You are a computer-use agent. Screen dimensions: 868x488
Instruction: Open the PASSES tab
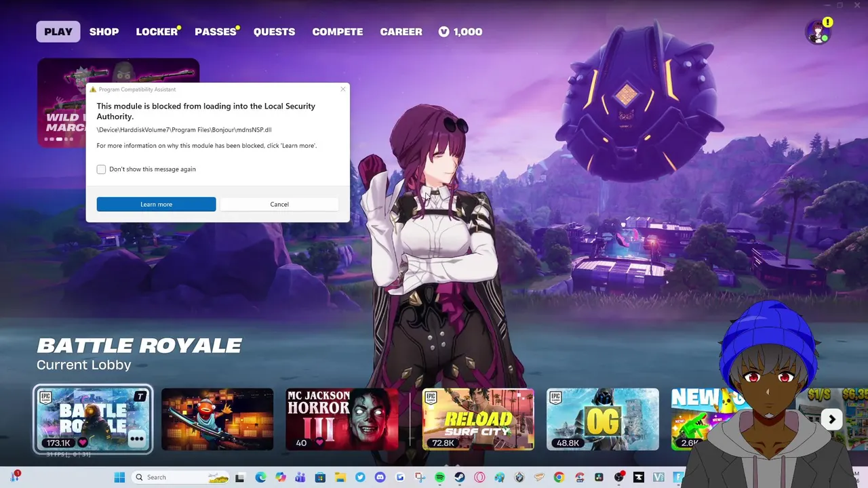pyautogui.click(x=216, y=32)
